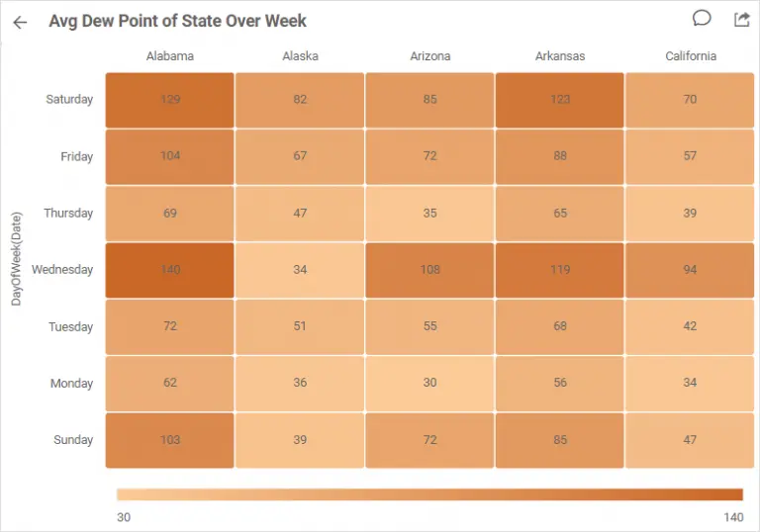
Task: Click the Alabama column header
Action: pyautogui.click(x=170, y=56)
